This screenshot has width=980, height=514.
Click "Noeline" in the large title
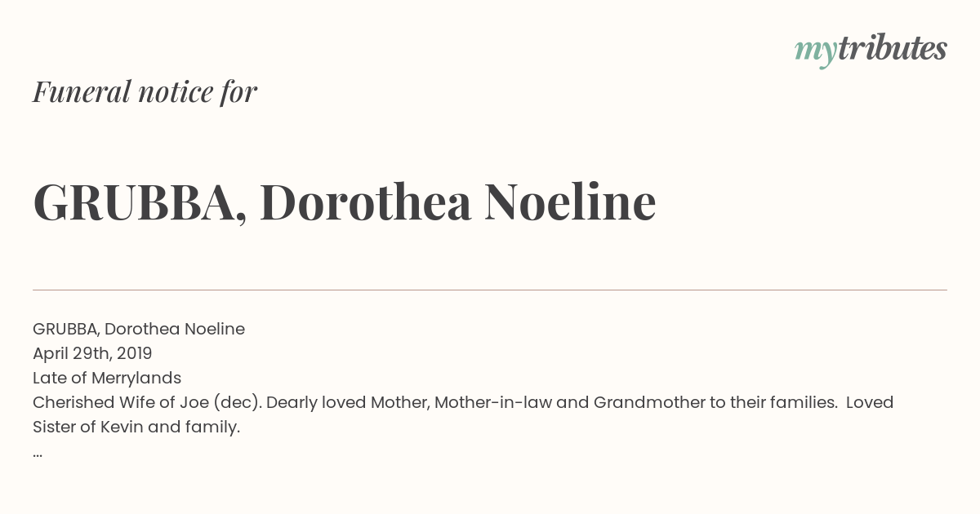570,202
